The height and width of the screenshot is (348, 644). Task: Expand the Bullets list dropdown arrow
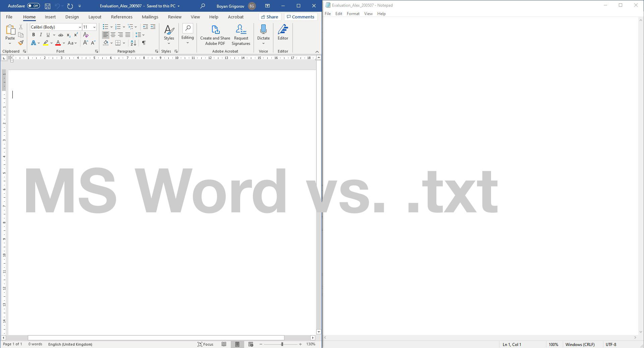tap(111, 27)
